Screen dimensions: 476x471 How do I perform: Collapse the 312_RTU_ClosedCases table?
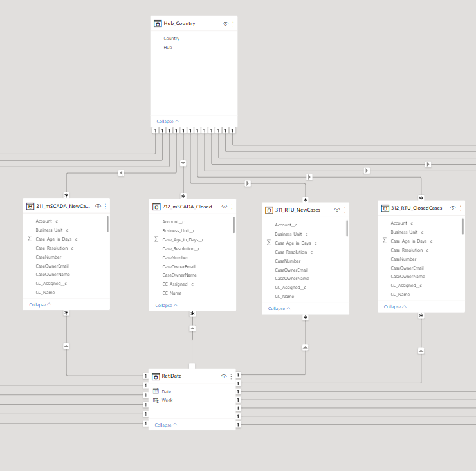coord(395,307)
